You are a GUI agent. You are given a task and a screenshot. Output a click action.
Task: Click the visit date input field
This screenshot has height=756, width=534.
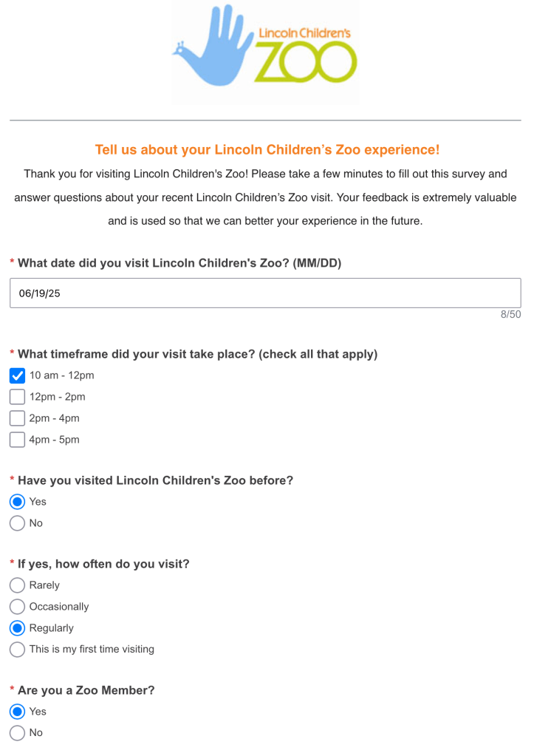click(x=265, y=293)
